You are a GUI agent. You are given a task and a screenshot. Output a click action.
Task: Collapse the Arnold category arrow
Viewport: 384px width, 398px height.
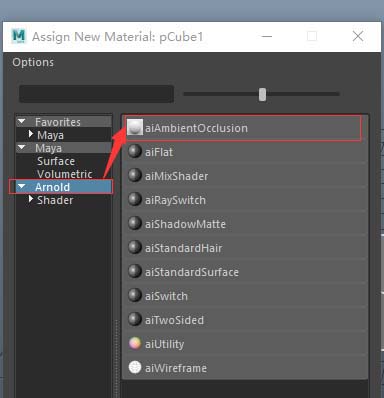pos(22,186)
